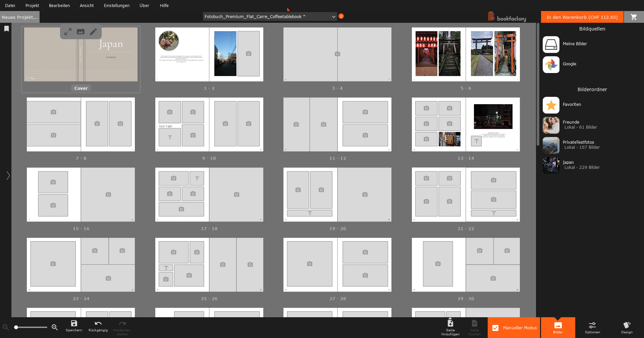Image resolution: width=644 pixels, height=338 pixels.
Task: Select the Neues Projekt tab
Action: (20, 17)
